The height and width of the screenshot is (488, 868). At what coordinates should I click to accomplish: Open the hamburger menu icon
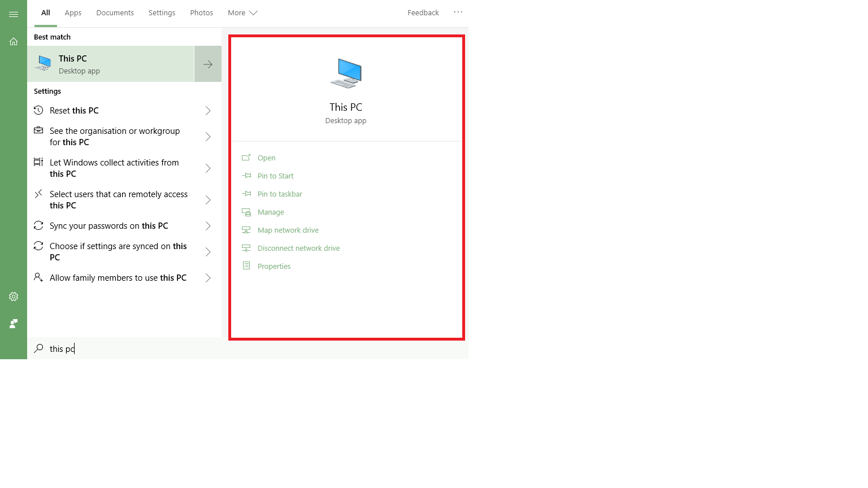point(14,14)
